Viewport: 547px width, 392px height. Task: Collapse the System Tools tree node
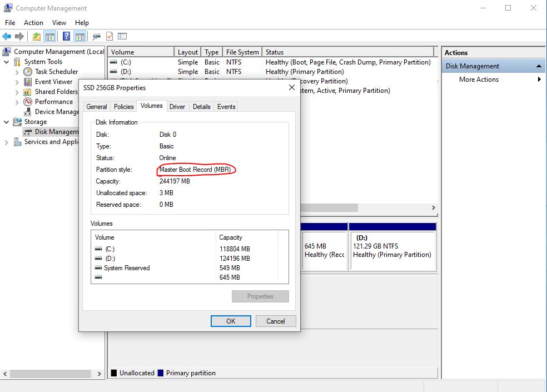tap(6, 62)
